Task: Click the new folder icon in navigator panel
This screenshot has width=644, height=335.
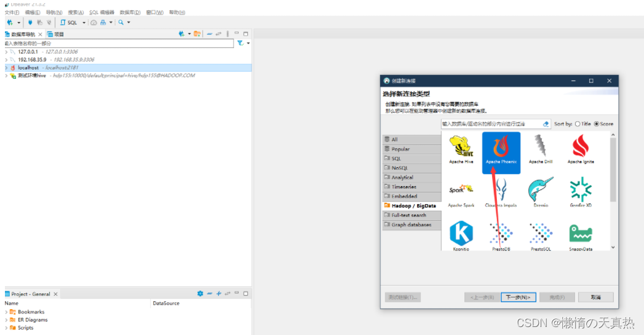Action: [x=197, y=34]
